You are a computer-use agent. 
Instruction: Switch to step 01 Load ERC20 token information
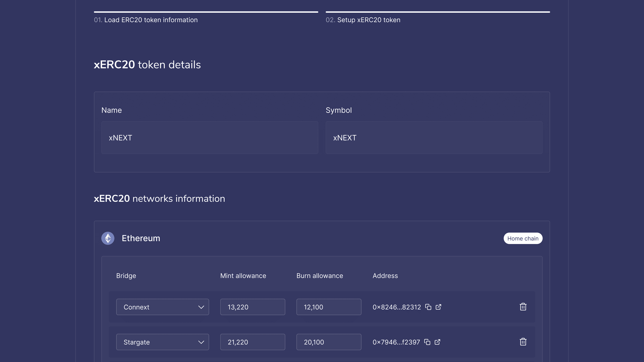(x=146, y=20)
